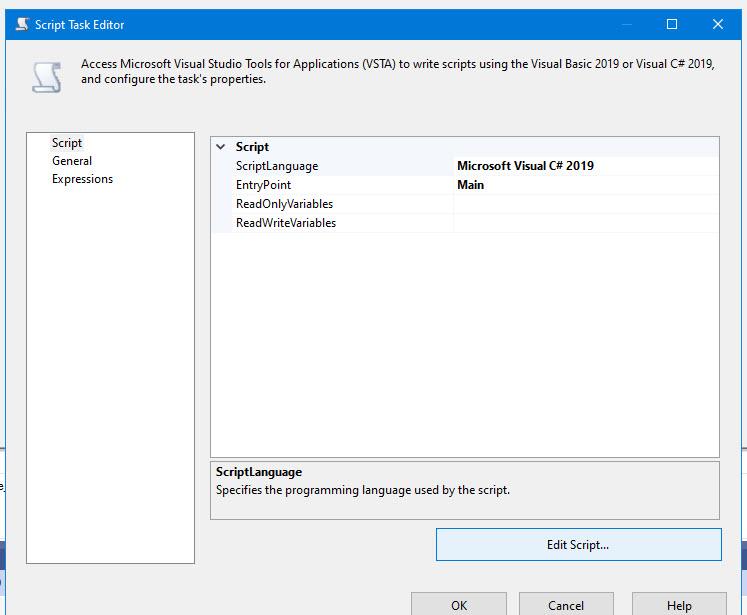This screenshot has width=747, height=615.
Task: Click the scroll script icon in header
Action: 44,75
